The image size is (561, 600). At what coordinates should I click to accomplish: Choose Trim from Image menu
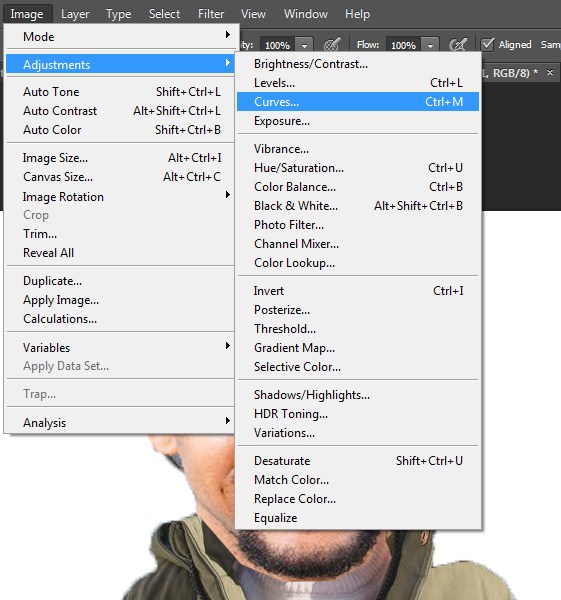click(x=120, y=234)
